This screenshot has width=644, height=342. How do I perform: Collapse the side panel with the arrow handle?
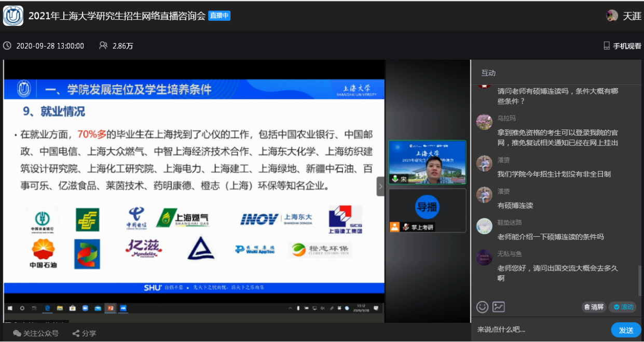click(x=380, y=186)
